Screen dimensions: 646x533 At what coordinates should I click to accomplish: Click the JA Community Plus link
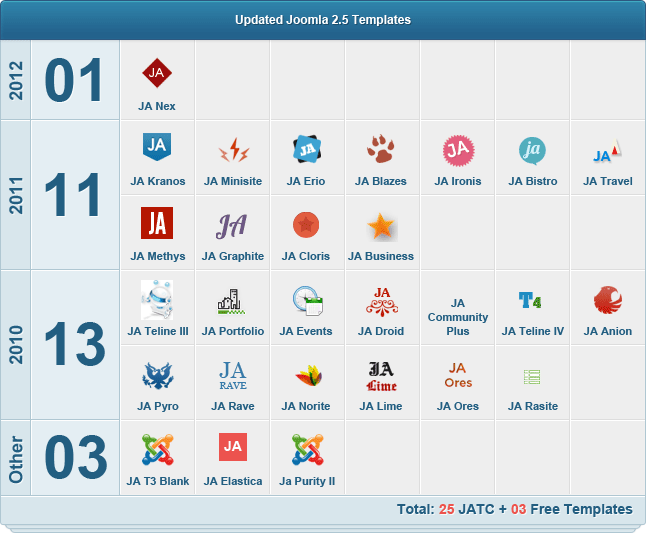click(458, 317)
